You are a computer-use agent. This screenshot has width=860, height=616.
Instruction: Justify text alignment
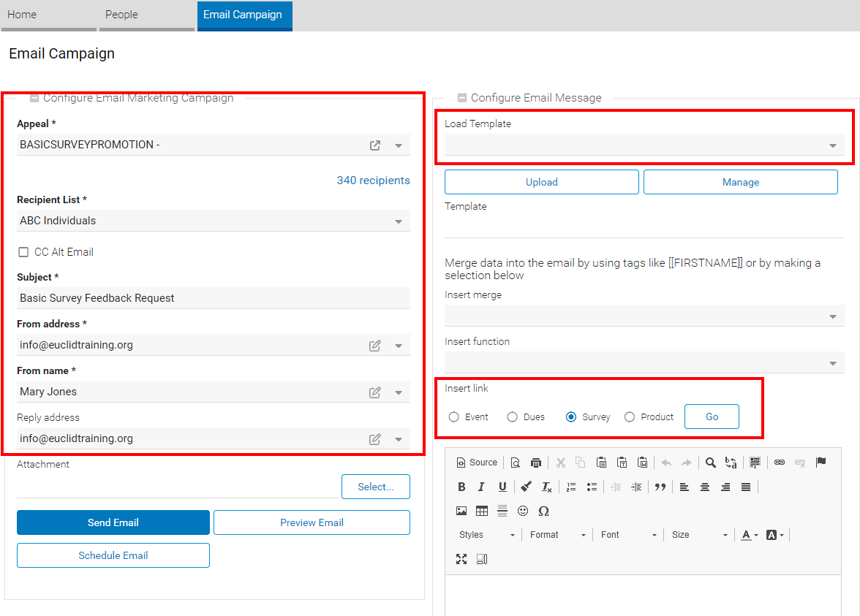(x=746, y=487)
